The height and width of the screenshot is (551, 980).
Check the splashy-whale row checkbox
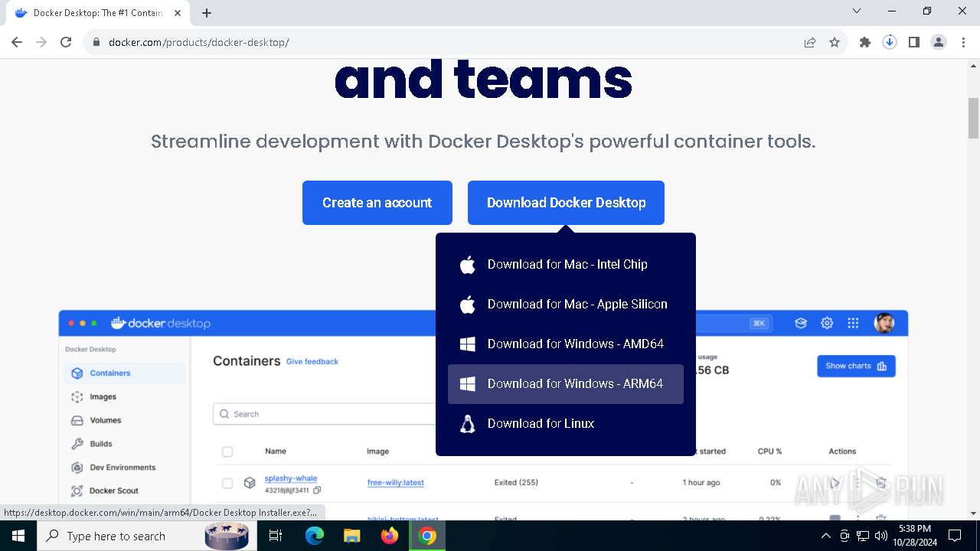(227, 483)
